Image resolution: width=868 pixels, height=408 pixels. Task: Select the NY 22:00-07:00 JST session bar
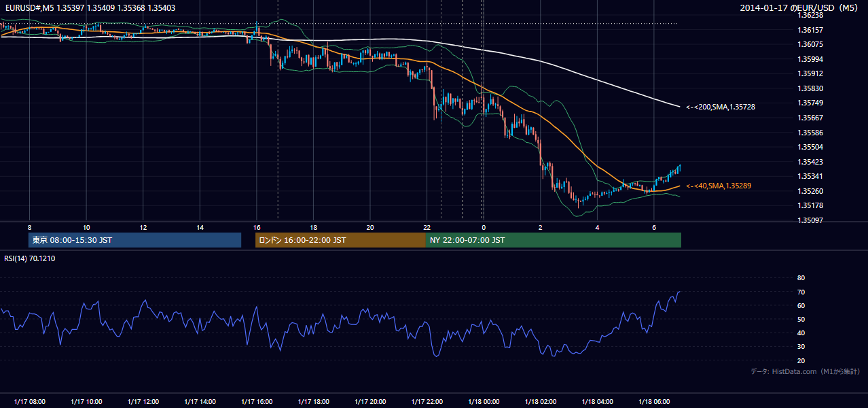tap(554, 240)
